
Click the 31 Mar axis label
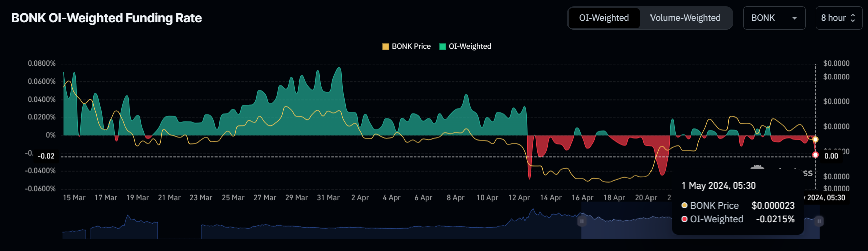coord(328,198)
